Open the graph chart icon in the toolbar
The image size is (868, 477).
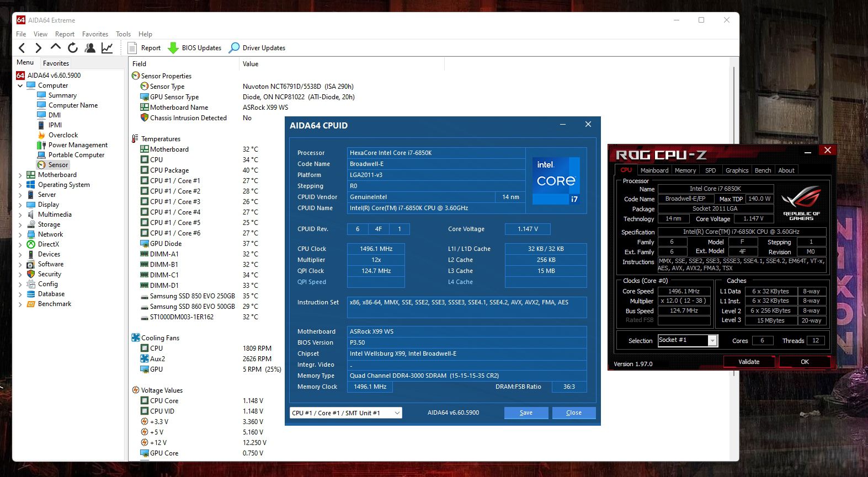(107, 48)
